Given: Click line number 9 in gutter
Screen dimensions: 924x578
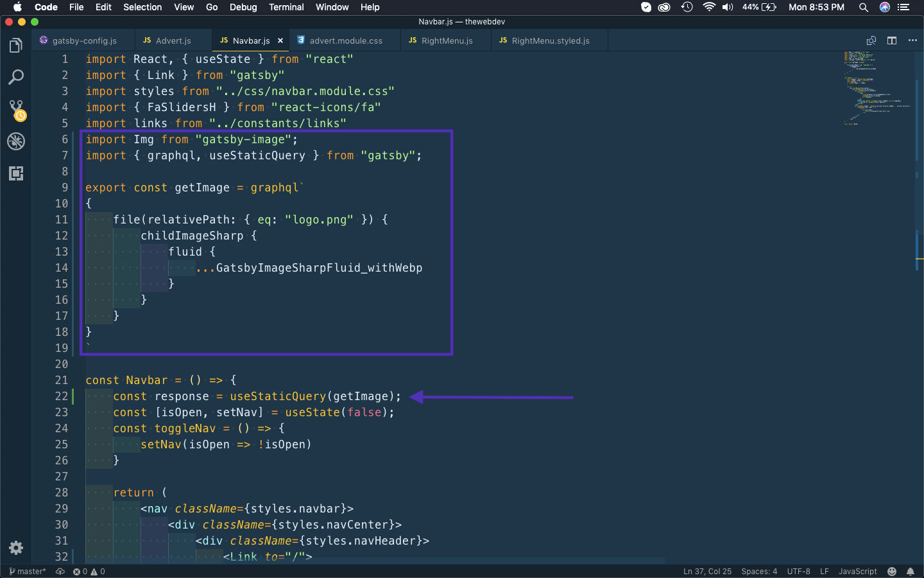Looking at the screenshot, I should [x=65, y=188].
